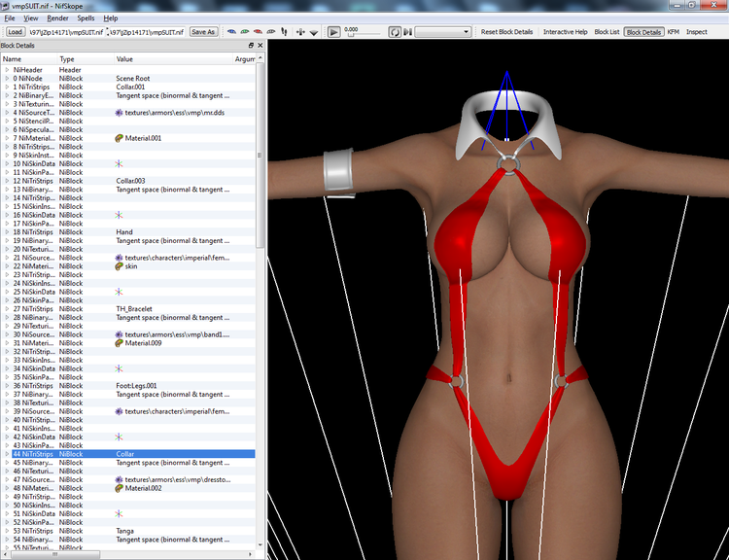Open the Spells menu
The width and height of the screenshot is (729, 560).
86,18
